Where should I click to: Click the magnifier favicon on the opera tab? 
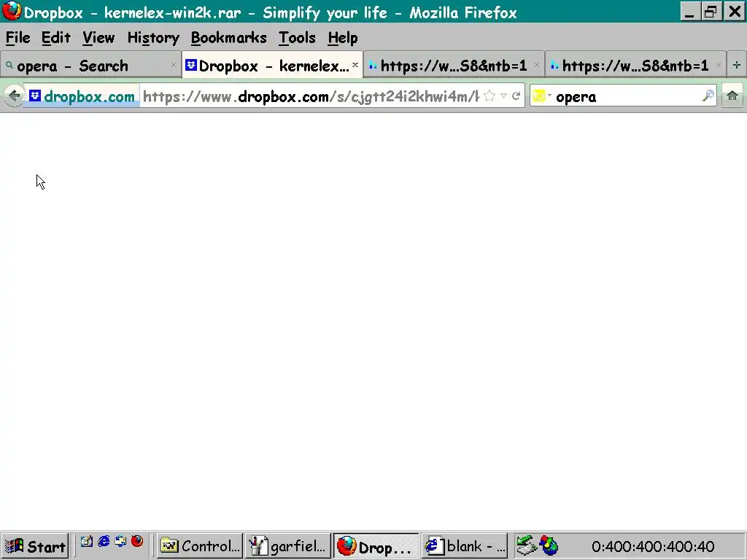[9, 65]
